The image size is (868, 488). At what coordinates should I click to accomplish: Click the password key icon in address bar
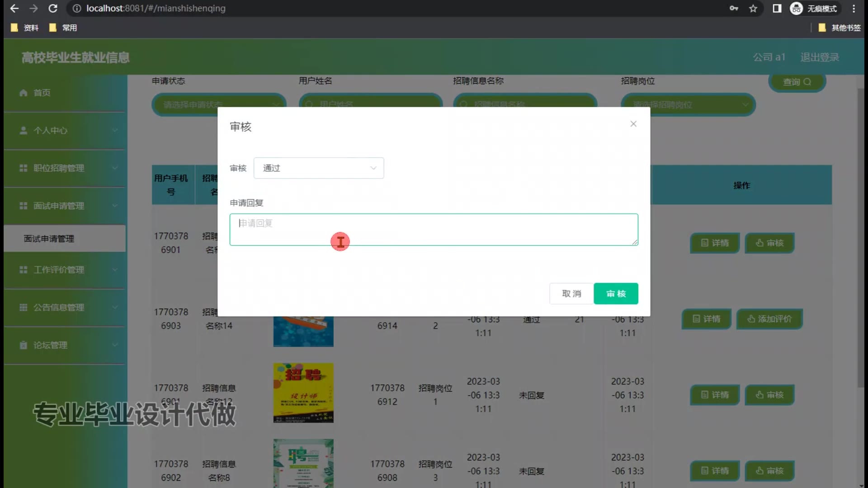pos(734,8)
